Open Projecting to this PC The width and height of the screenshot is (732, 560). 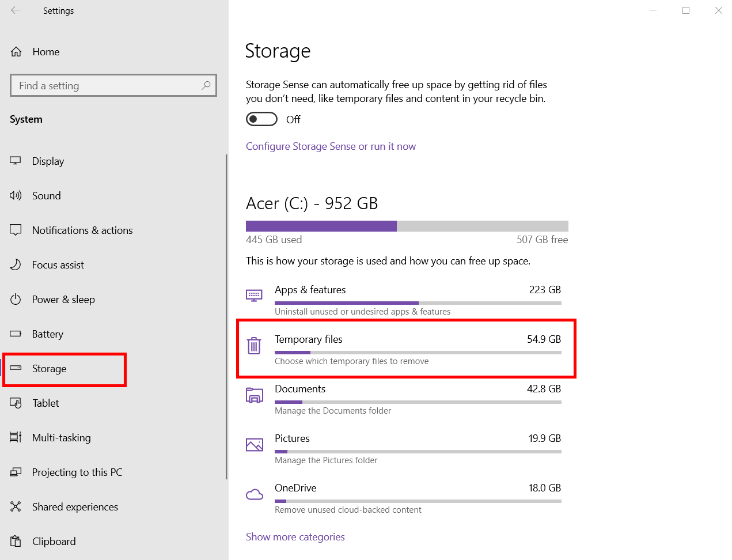114,472
